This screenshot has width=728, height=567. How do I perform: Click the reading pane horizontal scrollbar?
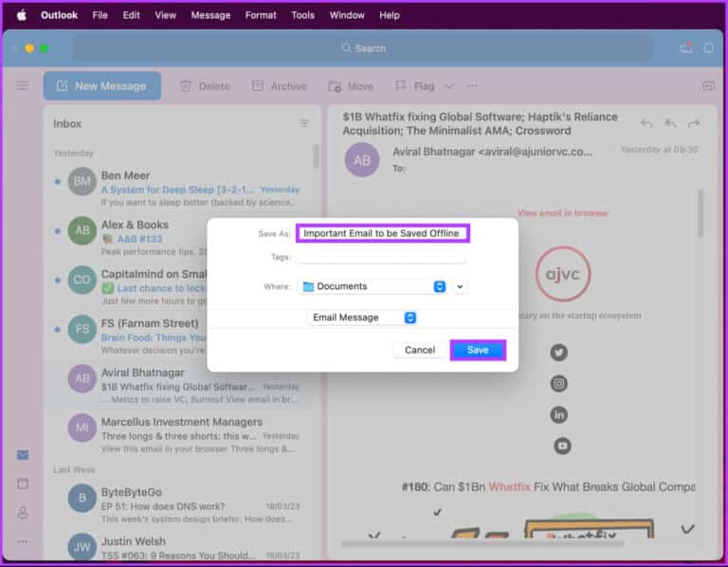(482, 543)
